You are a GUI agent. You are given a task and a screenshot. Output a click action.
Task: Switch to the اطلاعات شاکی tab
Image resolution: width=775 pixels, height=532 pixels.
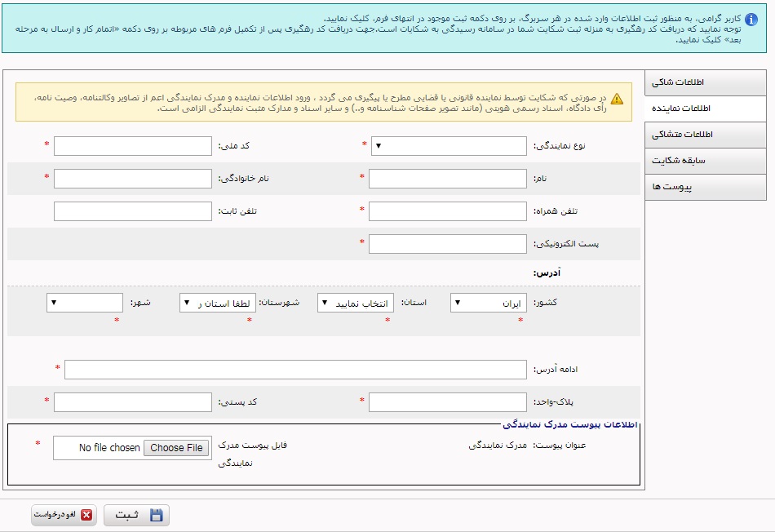pyautogui.click(x=706, y=82)
